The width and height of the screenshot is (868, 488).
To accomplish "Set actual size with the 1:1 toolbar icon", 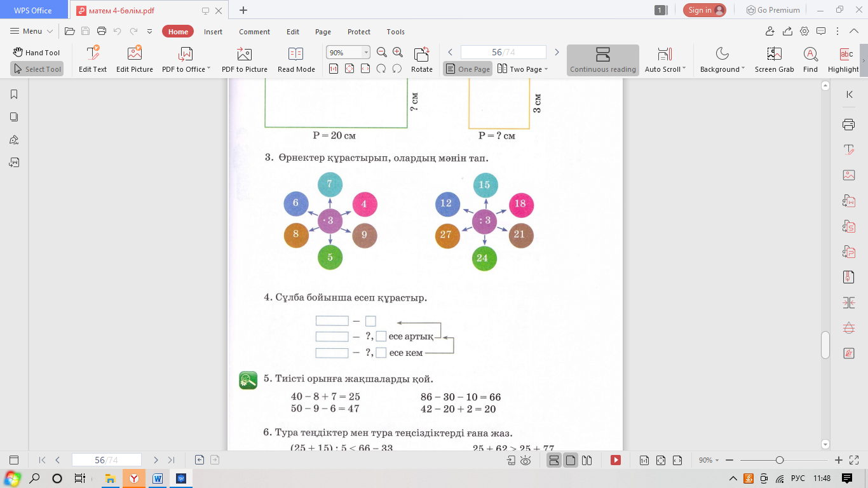I will pyautogui.click(x=334, y=69).
